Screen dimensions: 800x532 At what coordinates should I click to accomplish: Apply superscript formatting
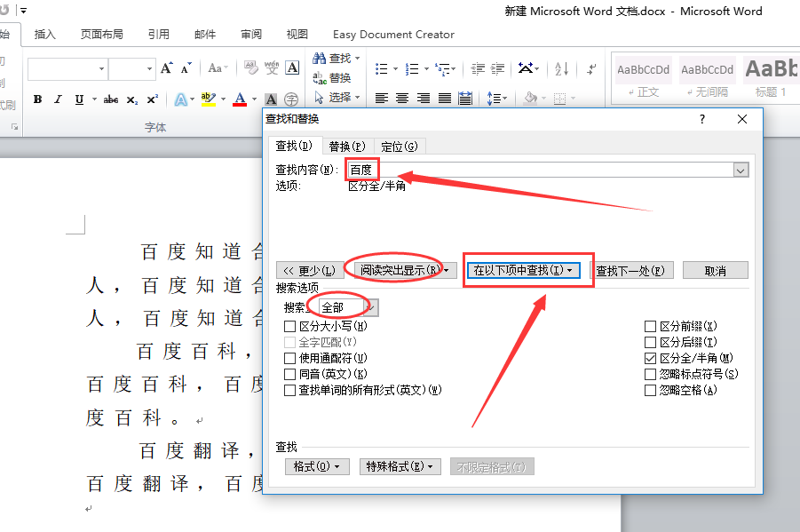coord(153,99)
